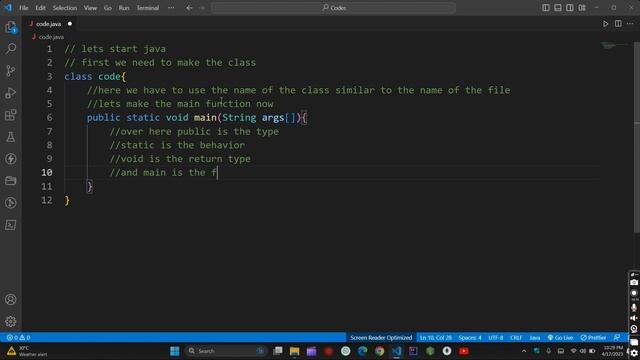640x360 pixels.
Task: Select the code.java editor tab
Action: (x=48, y=24)
